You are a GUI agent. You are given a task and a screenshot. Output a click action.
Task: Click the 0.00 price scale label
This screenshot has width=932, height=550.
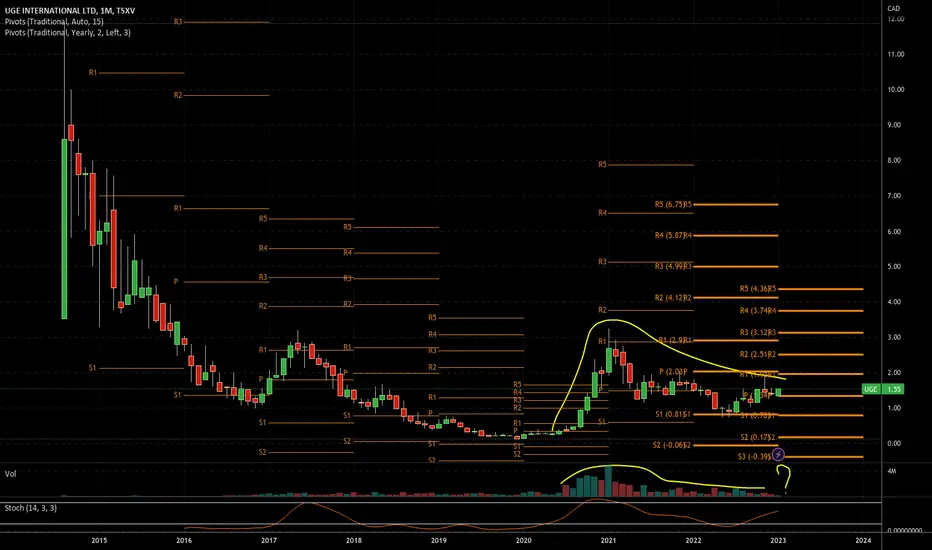point(894,444)
